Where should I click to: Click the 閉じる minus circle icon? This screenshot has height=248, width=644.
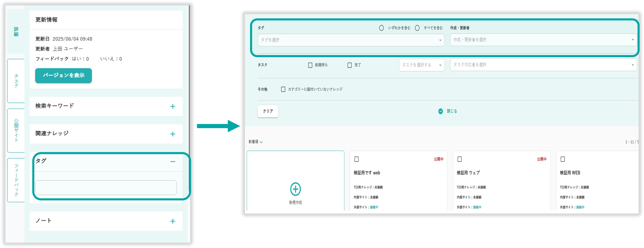click(440, 111)
